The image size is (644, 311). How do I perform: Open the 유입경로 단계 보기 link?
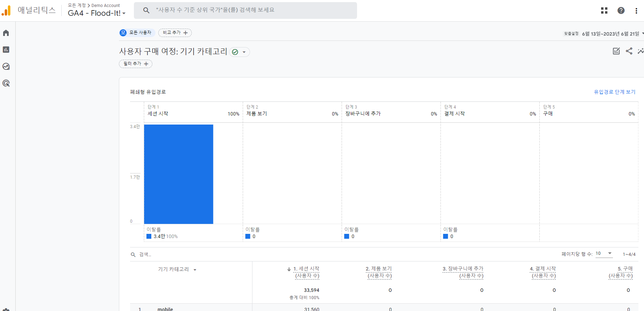coord(615,92)
